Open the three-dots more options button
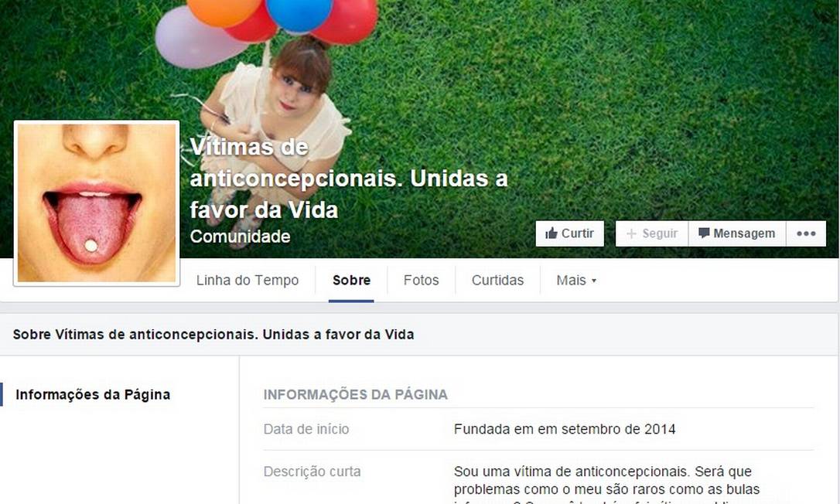This screenshot has height=504, width=840. click(806, 233)
